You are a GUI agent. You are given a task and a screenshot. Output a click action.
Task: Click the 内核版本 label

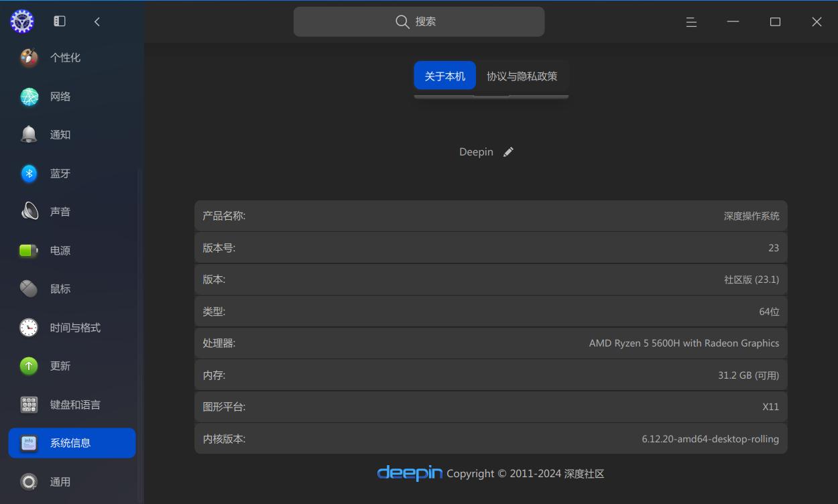coord(224,439)
